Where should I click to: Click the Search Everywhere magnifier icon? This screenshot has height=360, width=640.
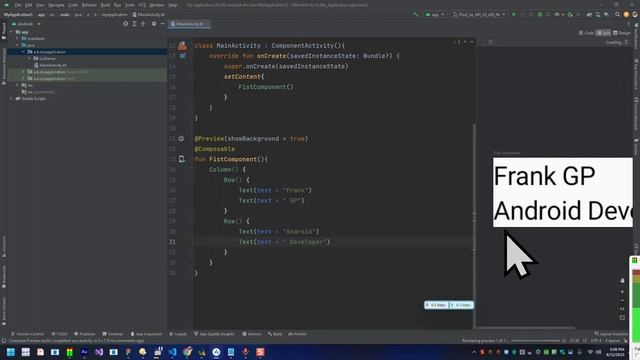(618, 14)
